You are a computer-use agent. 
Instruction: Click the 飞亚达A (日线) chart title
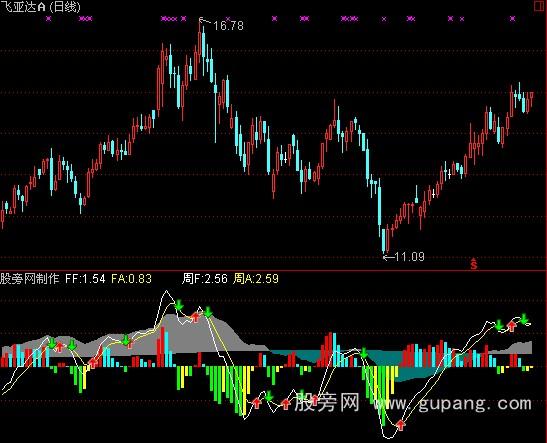40,7
